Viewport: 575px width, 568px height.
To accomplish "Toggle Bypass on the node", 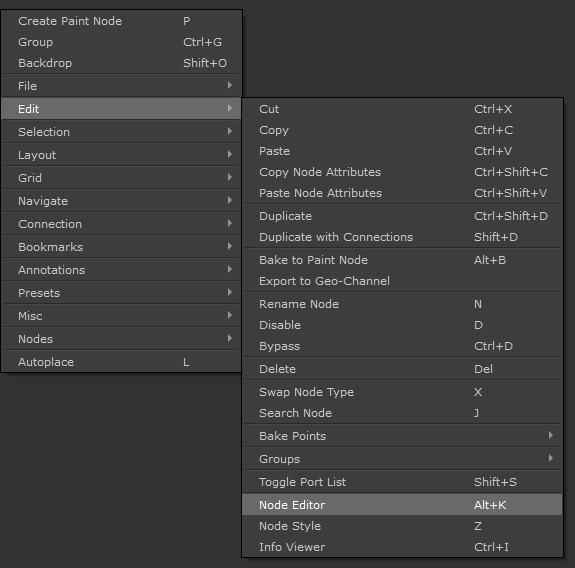I will pyautogui.click(x=402, y=346).
